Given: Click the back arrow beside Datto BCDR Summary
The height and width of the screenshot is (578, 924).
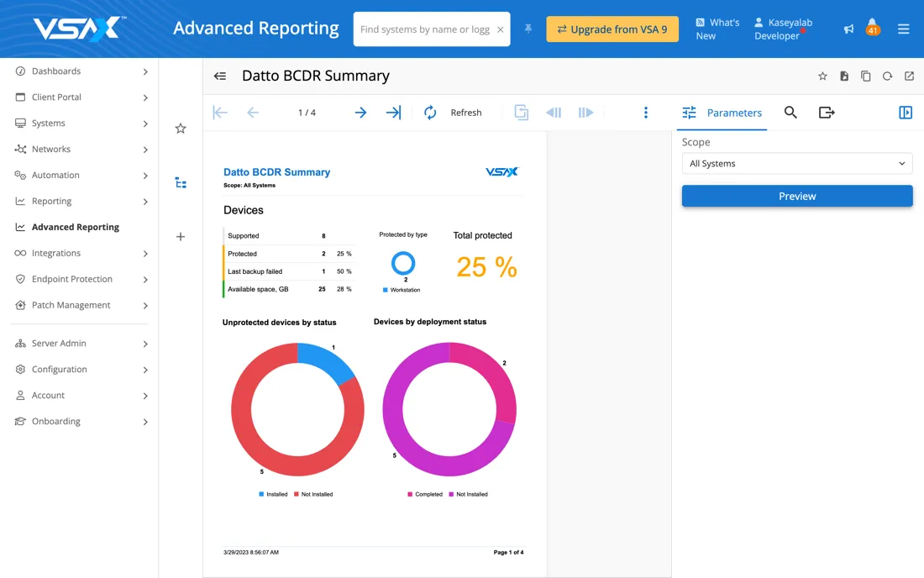Looking at the screenshot, I should click(x=220, y=76).
